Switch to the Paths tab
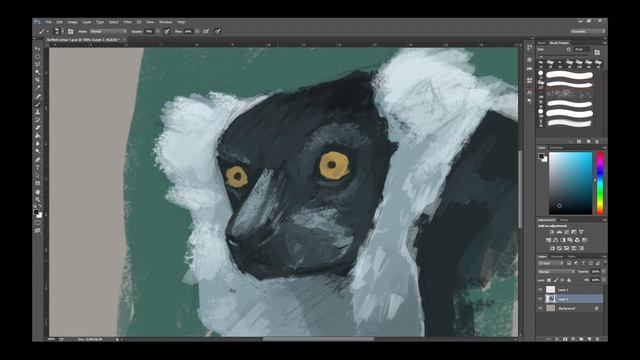Image resolution: width=640 pixels, height=360 pixels. coord(571,257)
